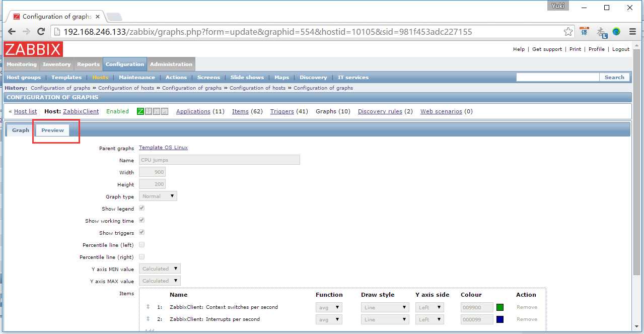Screen dimensions: 644x334
Task: Open a new browser tab
Action: click(x=114, y=17)
